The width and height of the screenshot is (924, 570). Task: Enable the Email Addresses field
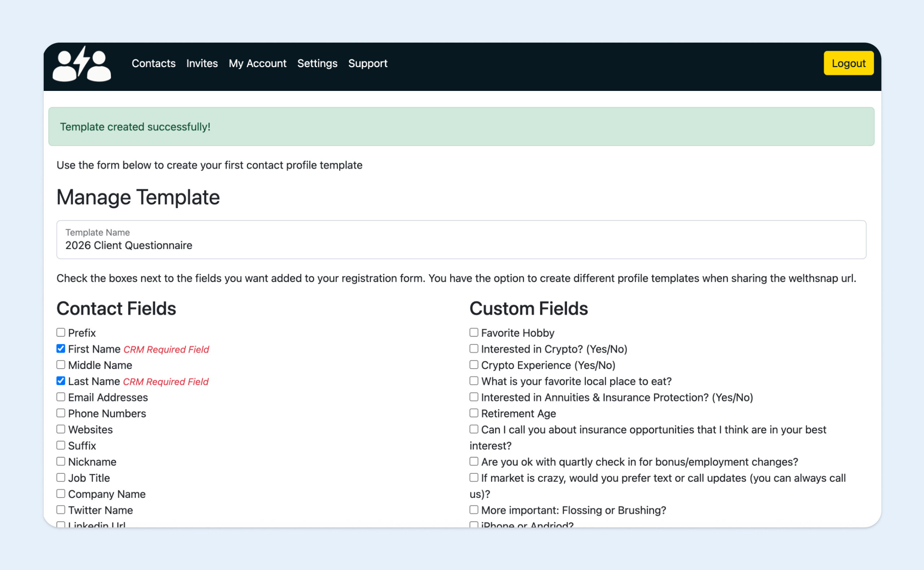(61, 396)
